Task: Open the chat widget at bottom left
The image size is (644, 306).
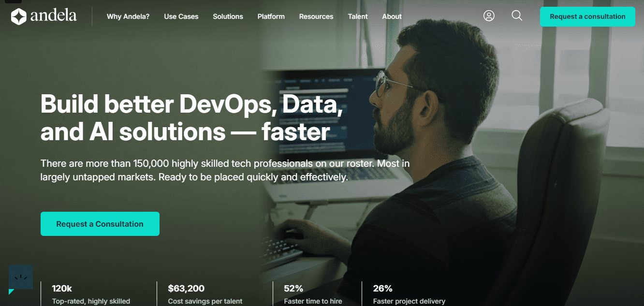Action: [21, 278]
